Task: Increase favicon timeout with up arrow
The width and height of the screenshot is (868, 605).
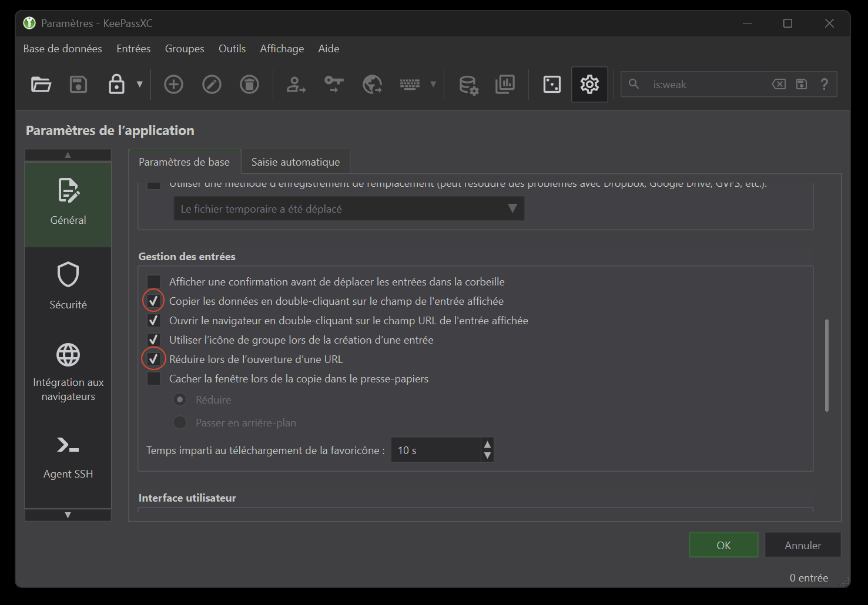Action: pyautogui.click(x=487, y=444)
